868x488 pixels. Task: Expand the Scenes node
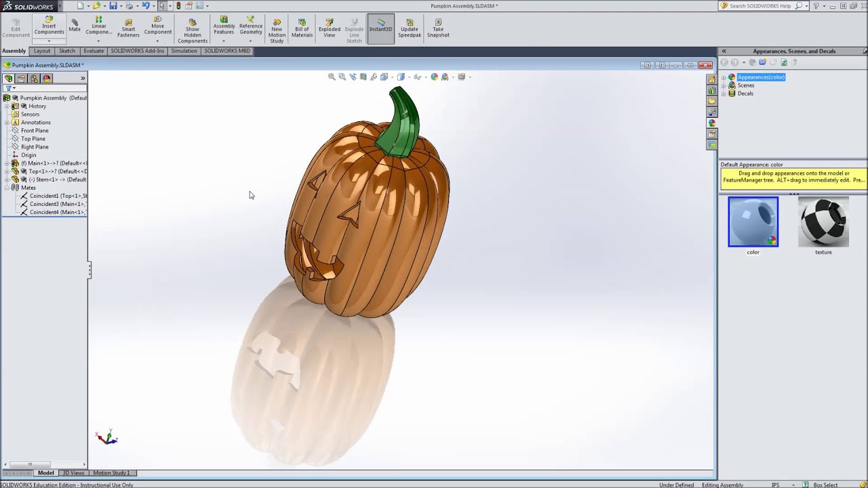[724, 85]
